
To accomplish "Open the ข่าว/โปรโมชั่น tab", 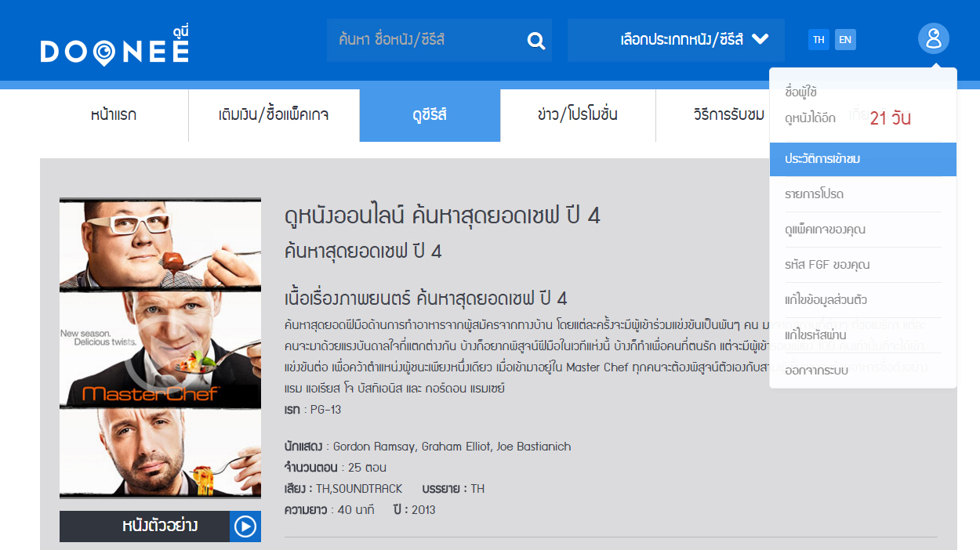I will [x=578, y=115].
